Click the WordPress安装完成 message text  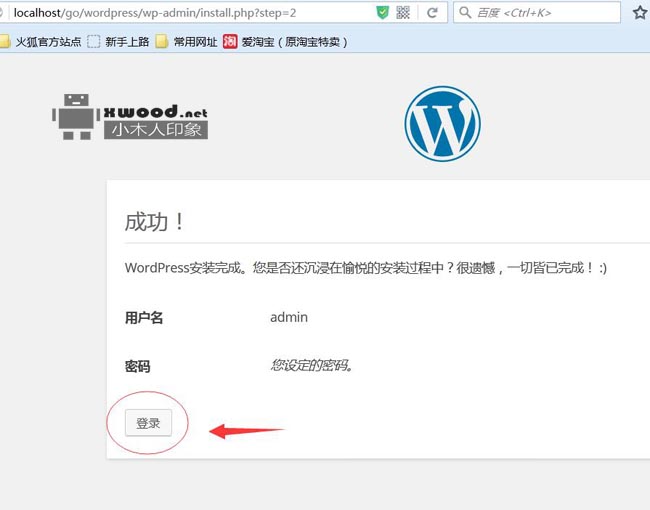366,268
